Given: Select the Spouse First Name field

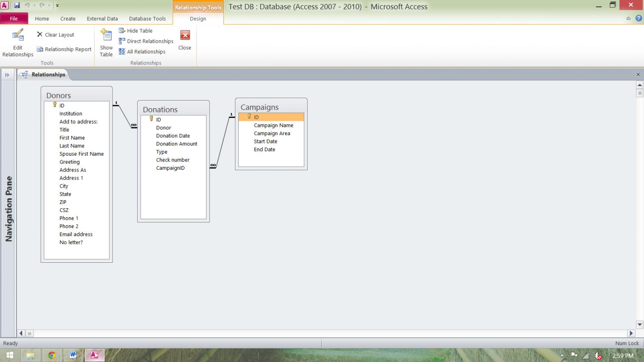Looking at the screenshot, I should 76,154.
